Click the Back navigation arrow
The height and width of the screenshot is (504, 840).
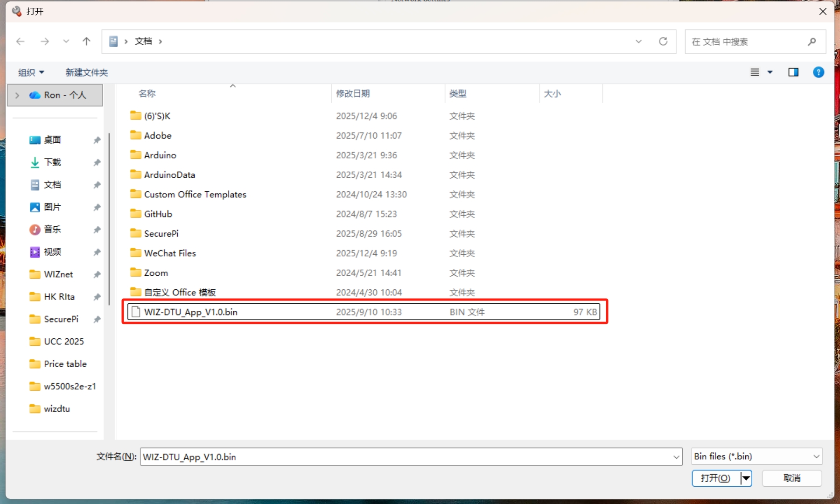coord(21,42)
